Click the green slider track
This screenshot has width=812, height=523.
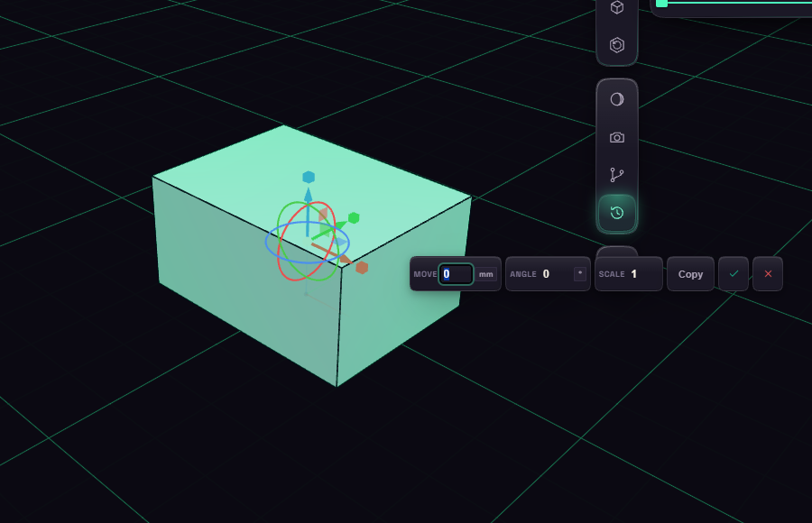coord(741,2)
